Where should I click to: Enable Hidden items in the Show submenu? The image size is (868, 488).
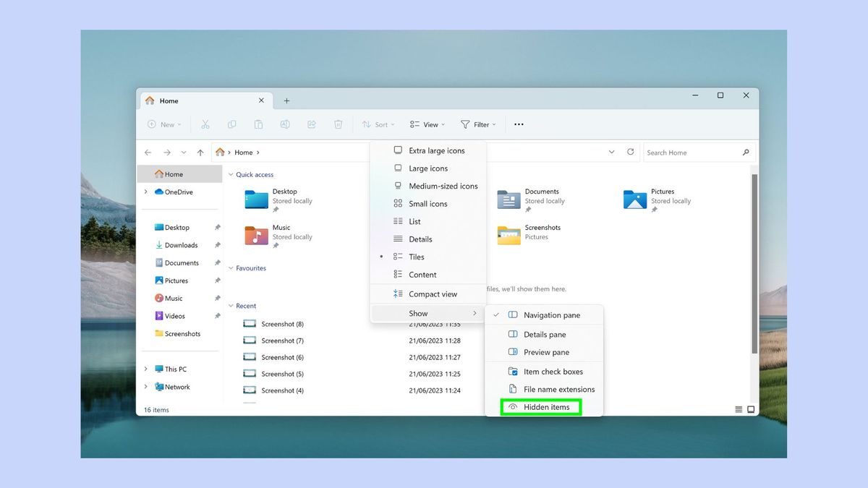pyautogui.click(x=541, y=406)
